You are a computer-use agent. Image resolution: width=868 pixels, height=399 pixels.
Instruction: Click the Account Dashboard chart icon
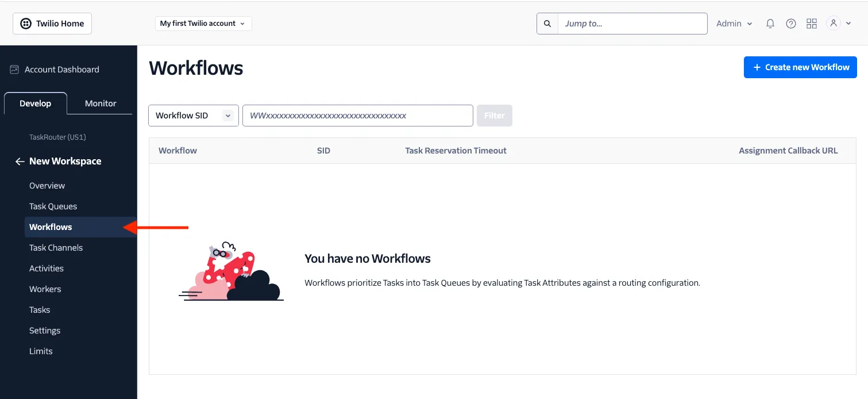coord(14,70)
